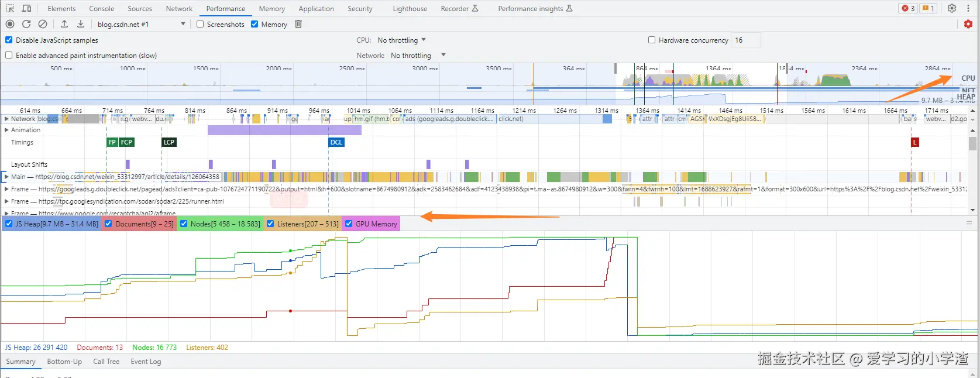Toggle the Documents counter checkbox

(x=108, y=224)
